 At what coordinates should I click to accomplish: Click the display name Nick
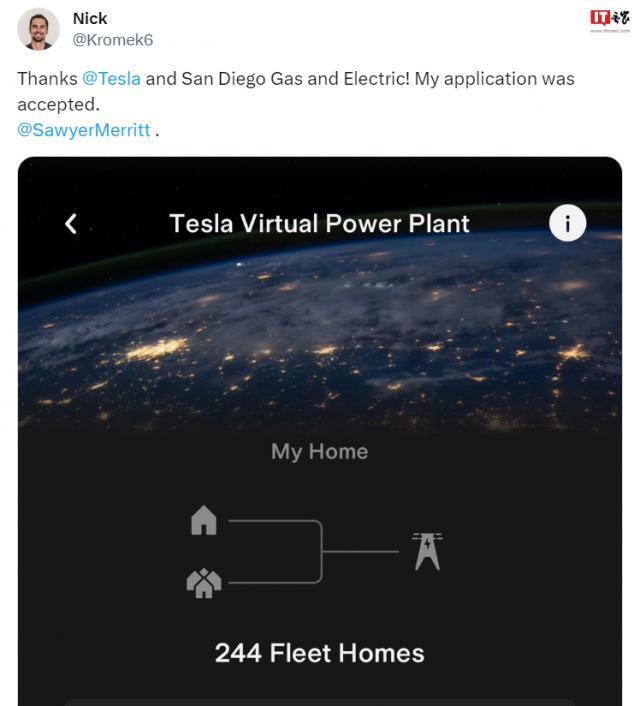click(90, 18)
